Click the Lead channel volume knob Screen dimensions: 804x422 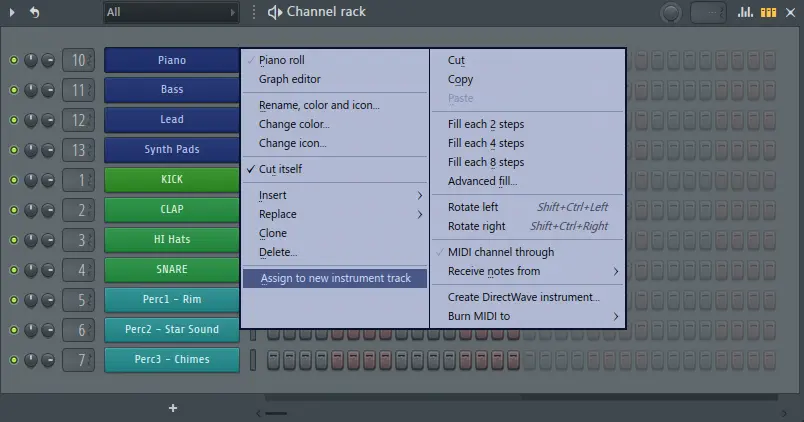(x=48, y=120)
